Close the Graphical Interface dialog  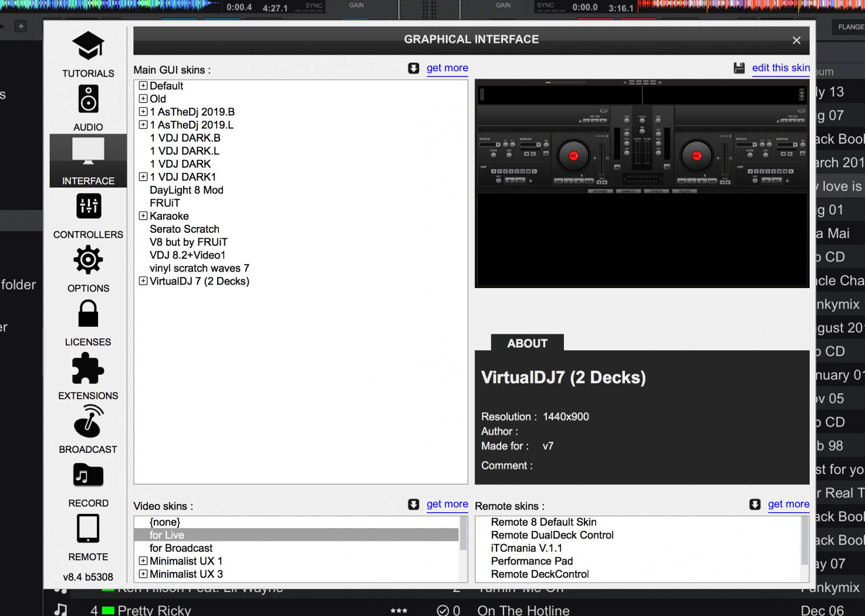click(x=797, y=40)
